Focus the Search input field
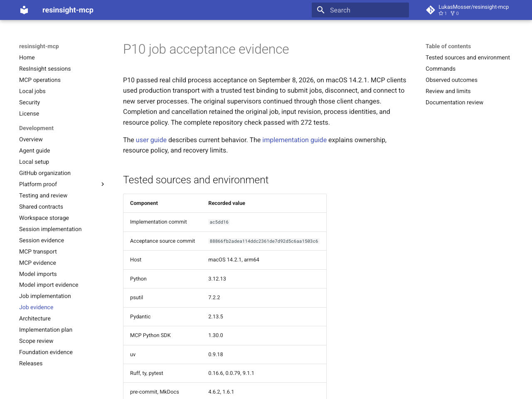 click(360, 10)
